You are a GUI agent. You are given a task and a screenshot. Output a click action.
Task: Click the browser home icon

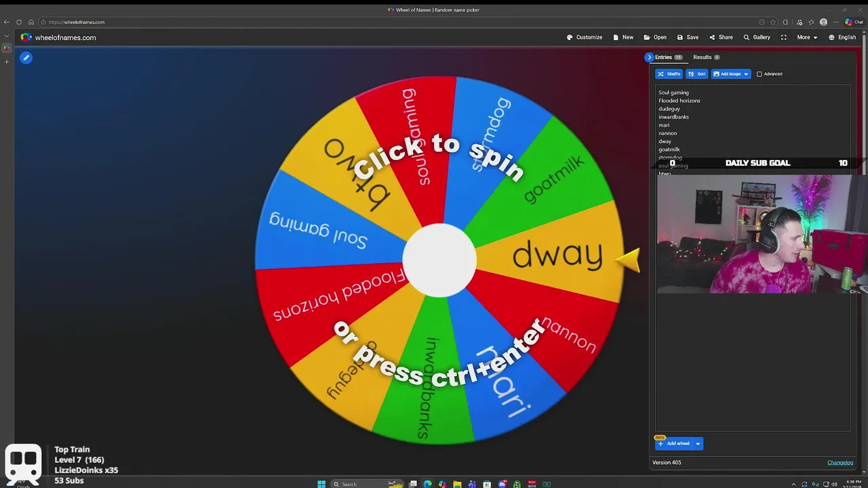(x=31, y=22)
